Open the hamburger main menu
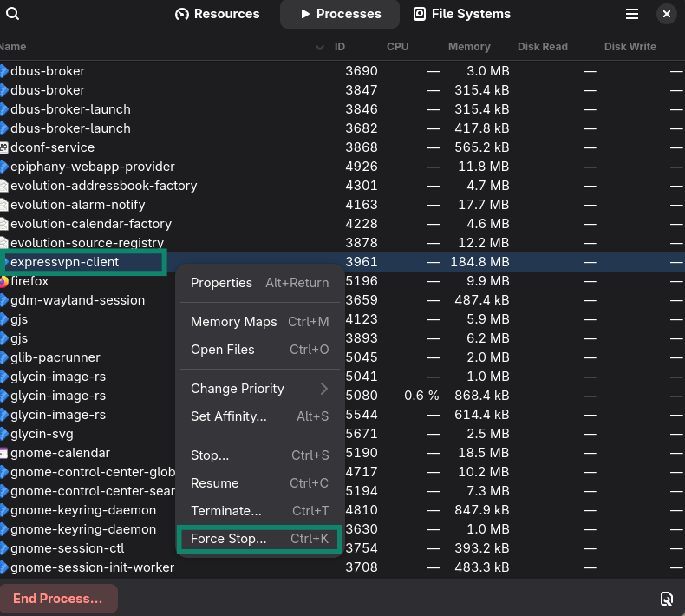This screenshot has width=685, height=616. coord(632,14)
